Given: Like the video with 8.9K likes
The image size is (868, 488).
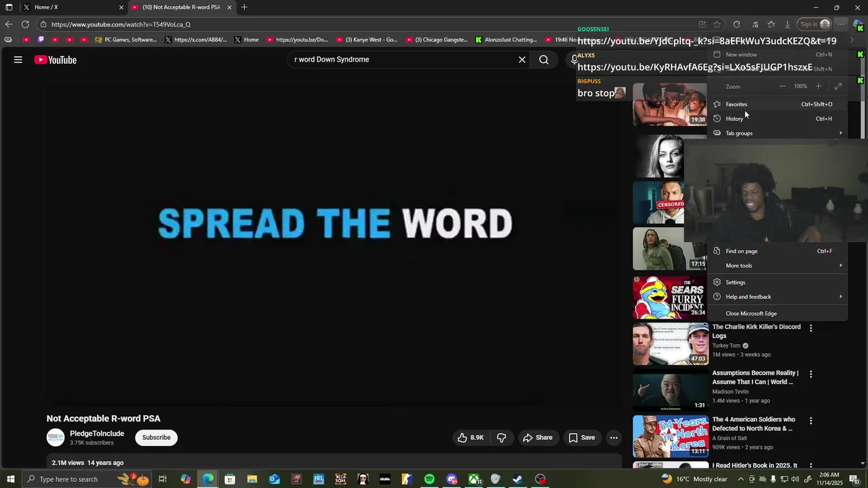Looking at the screenshot, I should (x=471, y=438).
